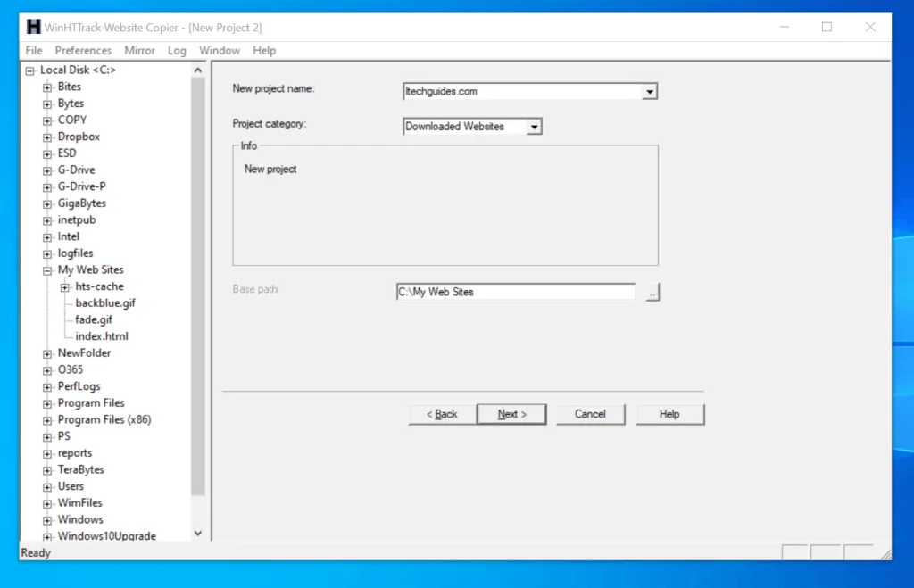Select the Program Files folder

91,403
